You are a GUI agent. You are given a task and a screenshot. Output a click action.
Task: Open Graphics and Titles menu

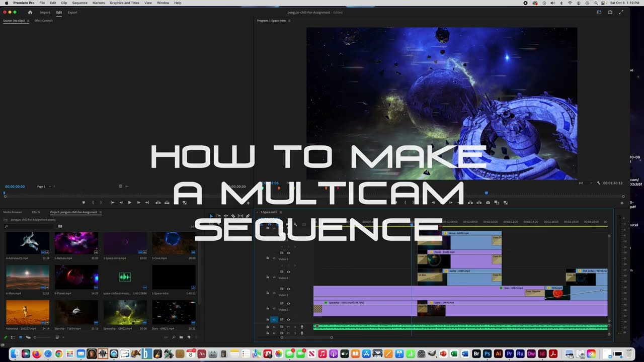point(124,3)
